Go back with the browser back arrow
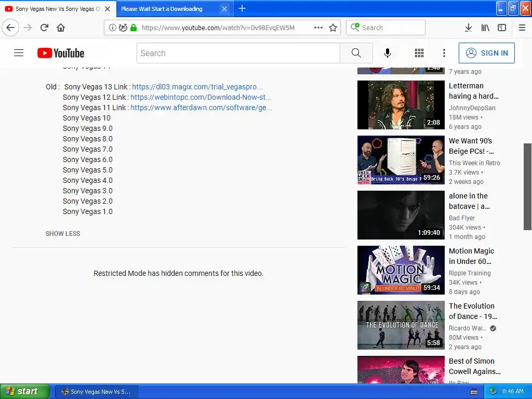This screenshot has width=532, height=399. 10,28
